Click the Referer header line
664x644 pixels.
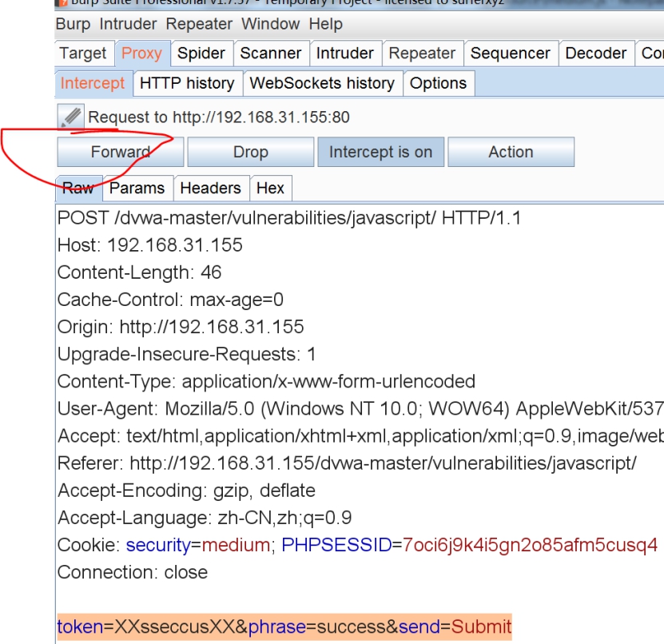tap(347, 463)
